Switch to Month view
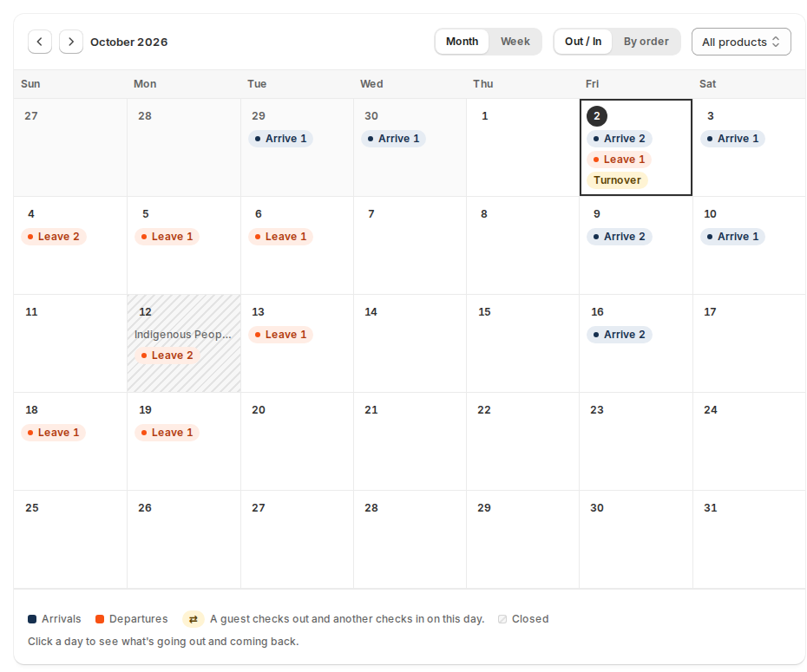Viewport: 807px width, 672px height. 463,42
